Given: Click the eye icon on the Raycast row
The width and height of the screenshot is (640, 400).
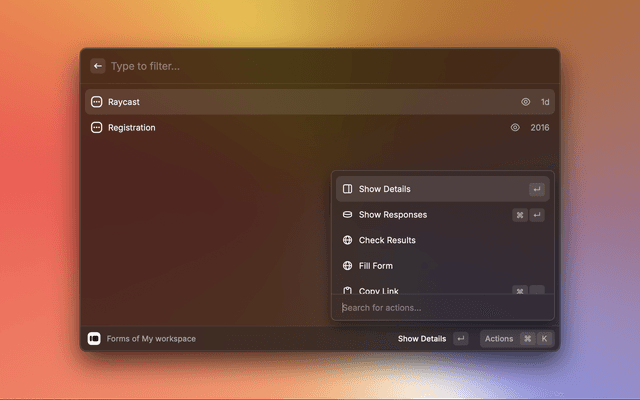Looking at the screenshot, I should (525, 102).
